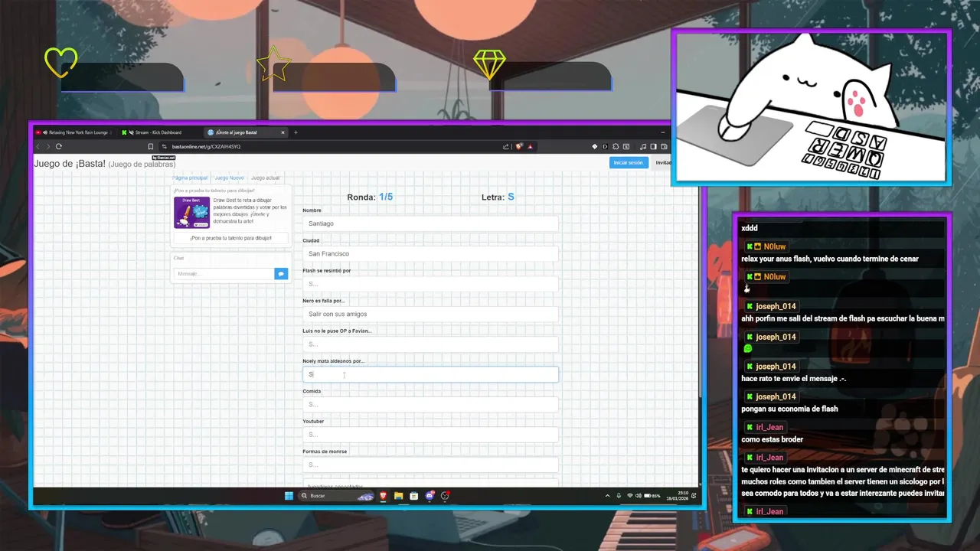
Task: Click the chat Mensaje input box
Action: tap(224, 273)
